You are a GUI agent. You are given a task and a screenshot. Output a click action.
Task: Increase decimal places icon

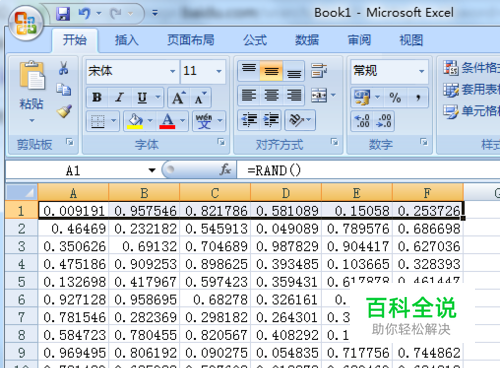click(x=362, y=121)
